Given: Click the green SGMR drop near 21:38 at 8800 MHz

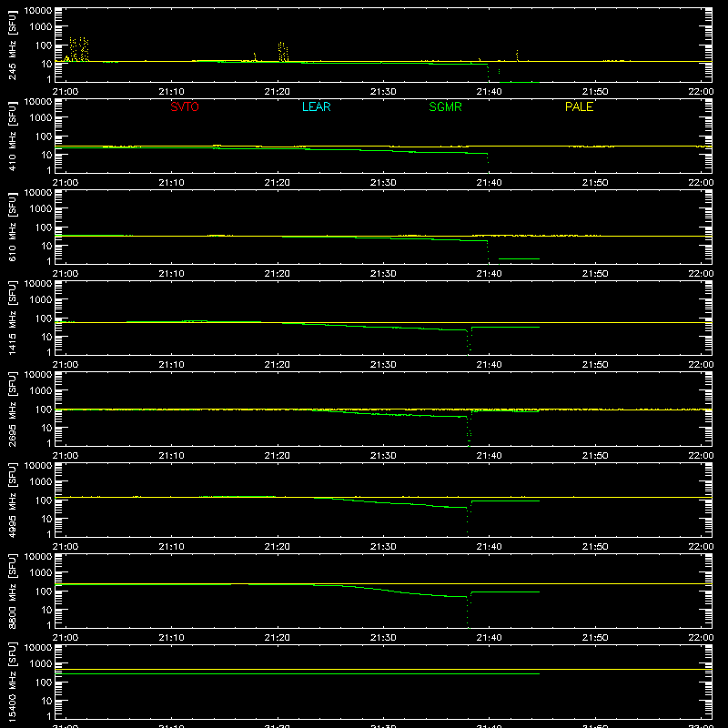Looking at the screenshot, I should click(x=468, y=612).
